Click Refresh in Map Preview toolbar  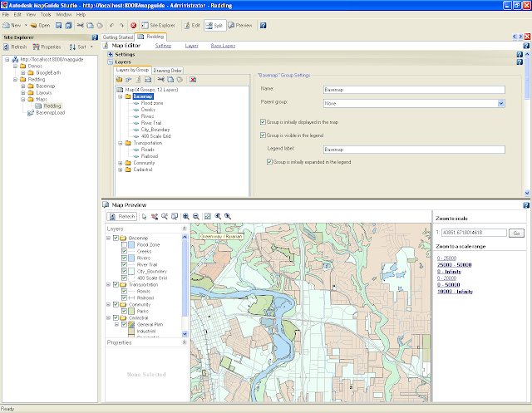(122, 216)
